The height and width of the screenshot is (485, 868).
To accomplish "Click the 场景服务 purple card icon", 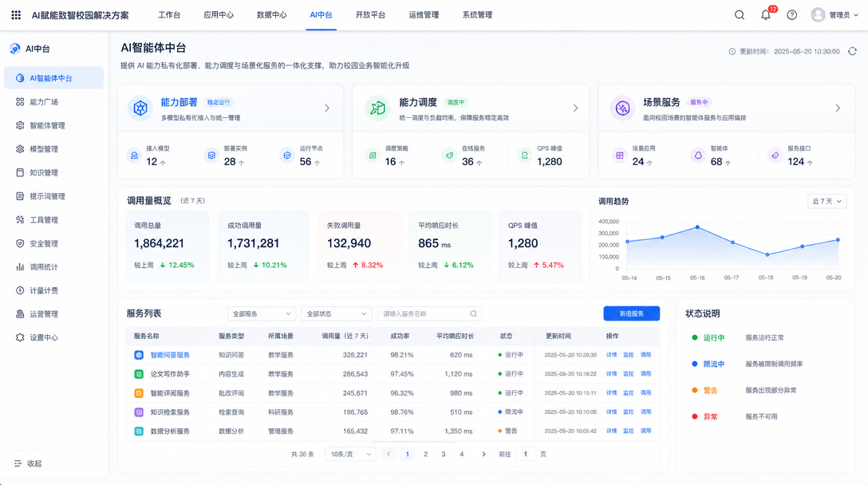I will [623, 108].
